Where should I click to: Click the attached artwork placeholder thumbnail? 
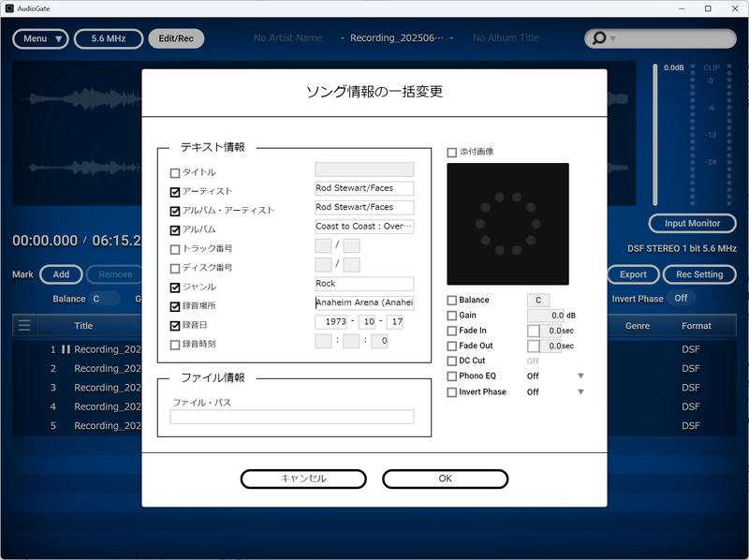pos(507,223)
